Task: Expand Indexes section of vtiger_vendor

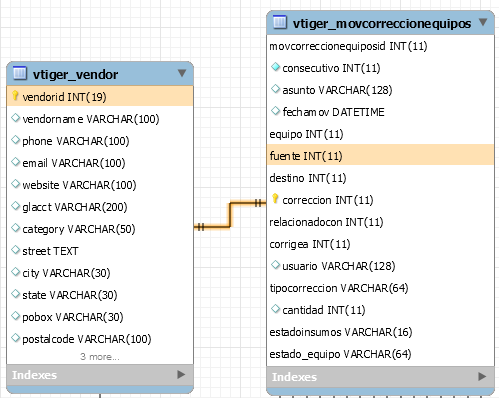Action: pyautogui.click(x=181, y=375)
